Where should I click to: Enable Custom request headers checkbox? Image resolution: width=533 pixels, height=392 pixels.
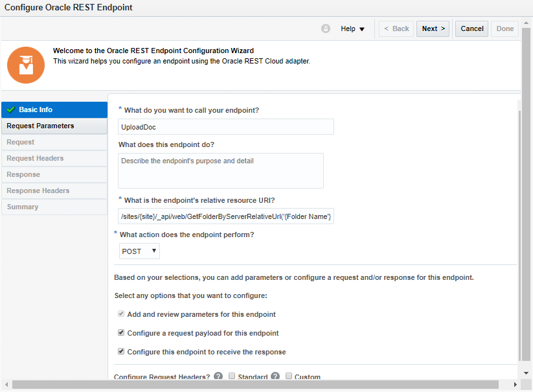click(x=289, y=376)
